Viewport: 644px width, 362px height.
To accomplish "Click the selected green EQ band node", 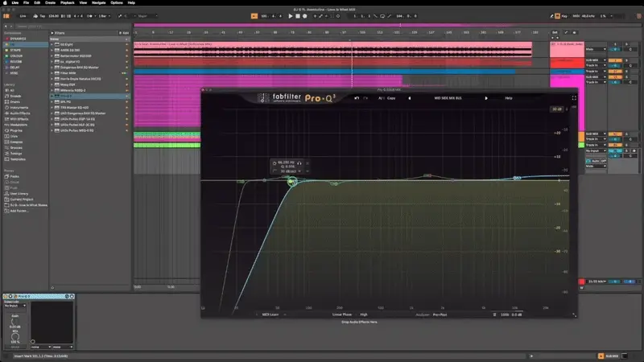I will tap(292, 181).
